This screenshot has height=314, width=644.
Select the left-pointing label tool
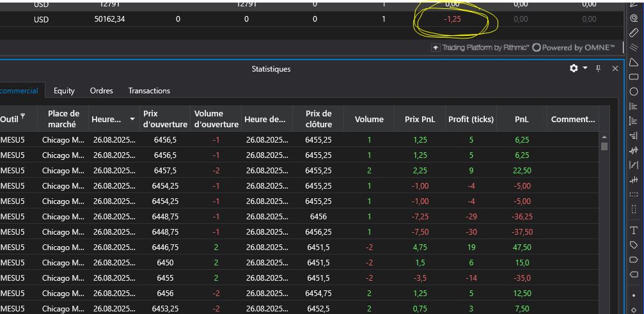(634, 274)
